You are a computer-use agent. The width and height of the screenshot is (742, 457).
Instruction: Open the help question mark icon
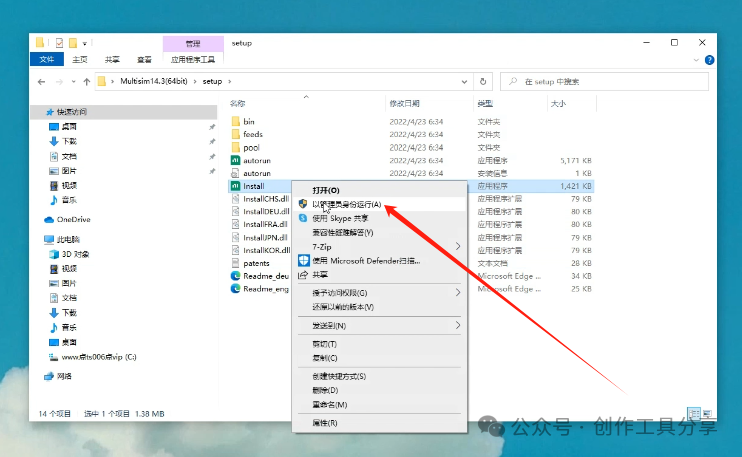coord(709,60)
